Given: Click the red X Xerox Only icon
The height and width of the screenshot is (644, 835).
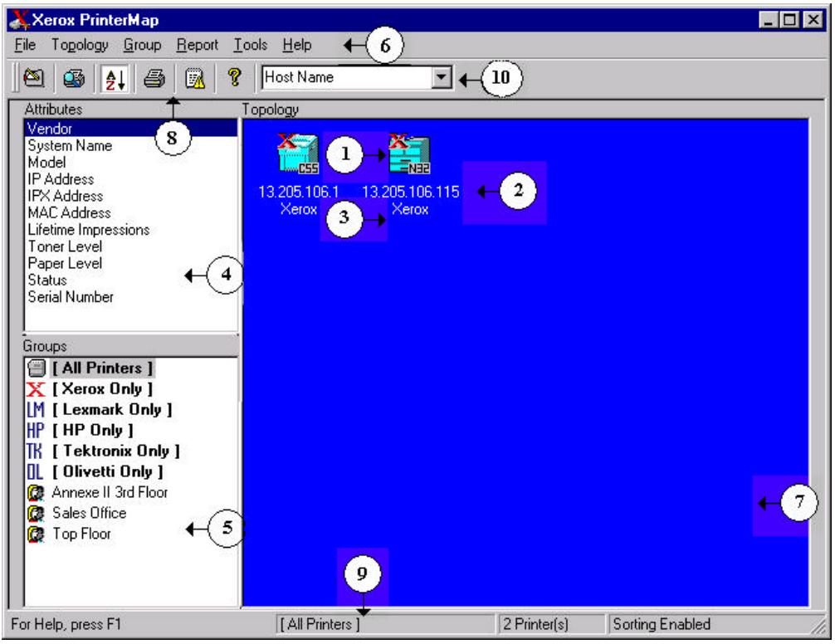Looking at the screenshot, I should [x=36, y=389].
